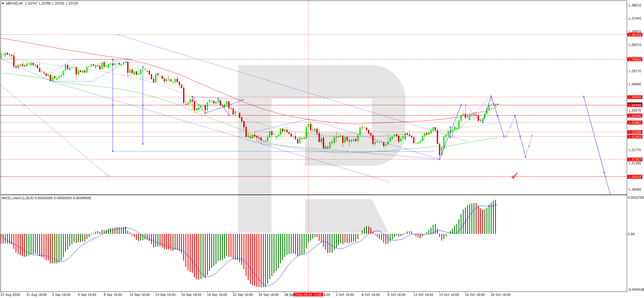Image resolution: width=644 pixels, height=298 pixels.
Task: Select the 1.33246 price level label
Action: click(x=635, y=116)
